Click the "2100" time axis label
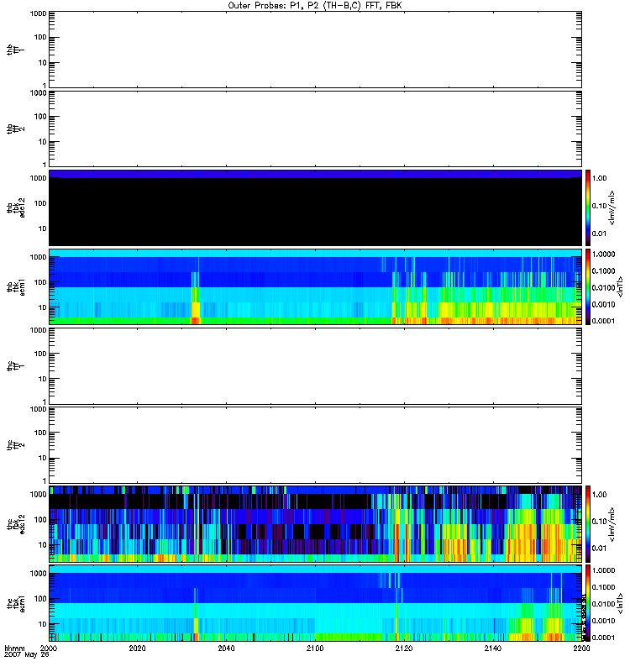Screen dimensions: 630x672 tap(315, 648)
